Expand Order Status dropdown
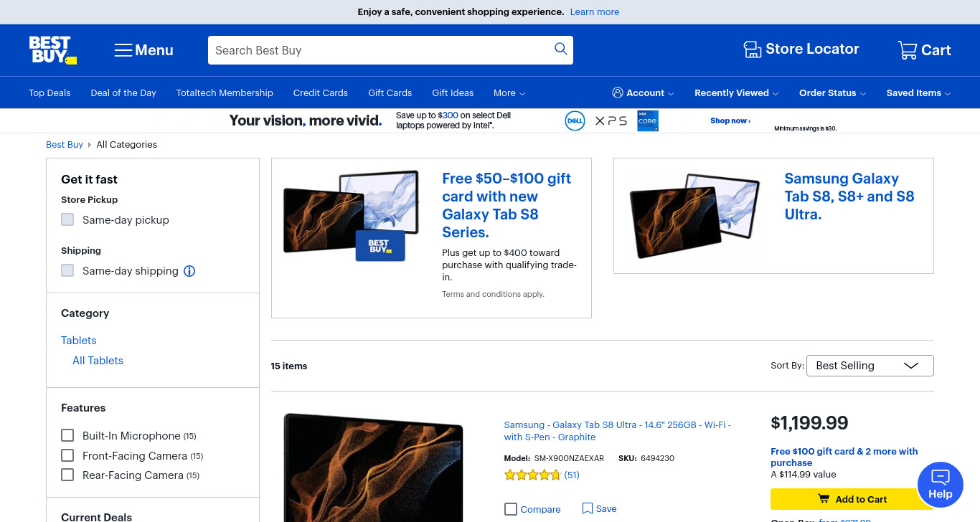The image size is (980, 522). (832, 93)
